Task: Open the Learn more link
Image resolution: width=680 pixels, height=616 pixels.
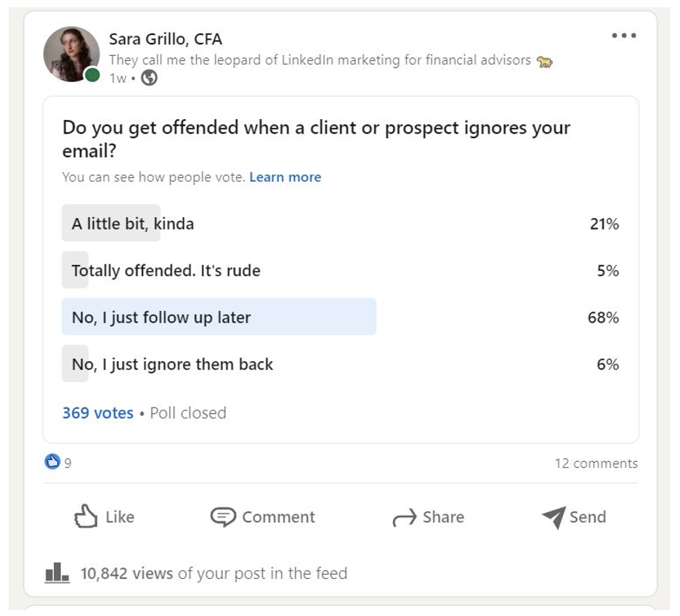Action: (x=285, y=177)
